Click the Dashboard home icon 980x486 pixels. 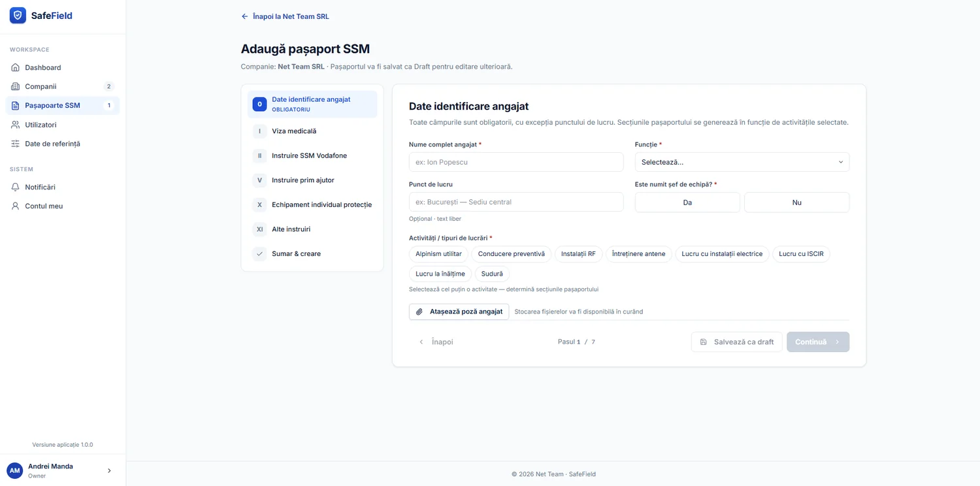coord(16,67)
